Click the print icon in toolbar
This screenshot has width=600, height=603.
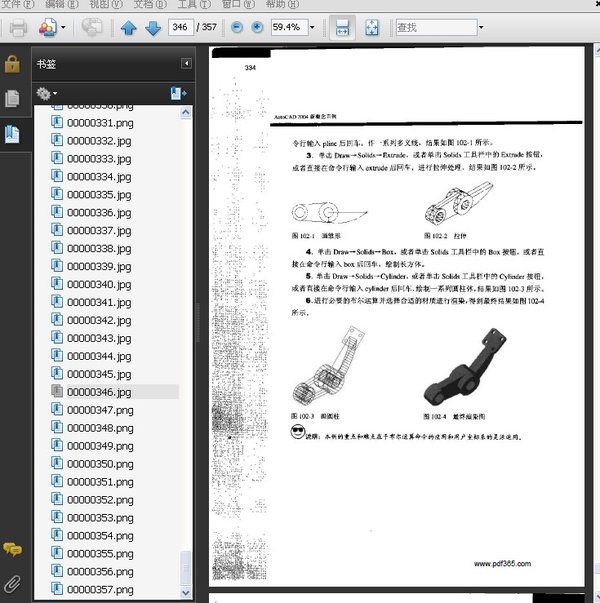(18, 28)
